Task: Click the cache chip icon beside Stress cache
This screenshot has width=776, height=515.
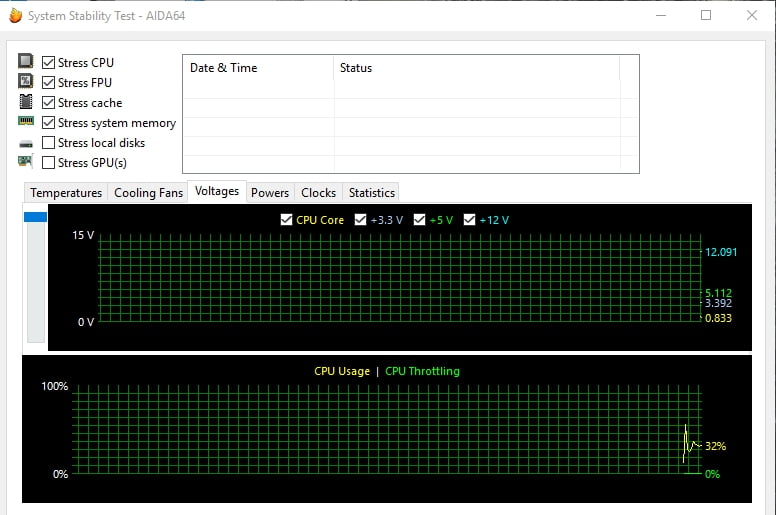Action: [26, 101]
